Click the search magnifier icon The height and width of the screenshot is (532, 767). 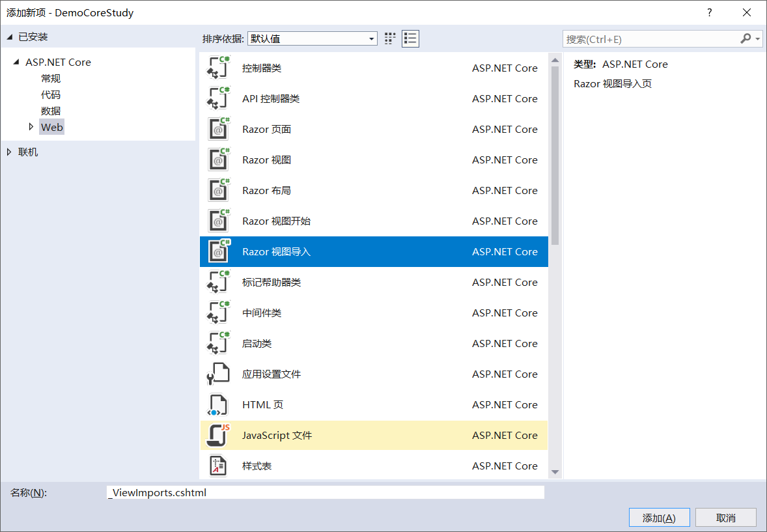click(x=746, y=38)
